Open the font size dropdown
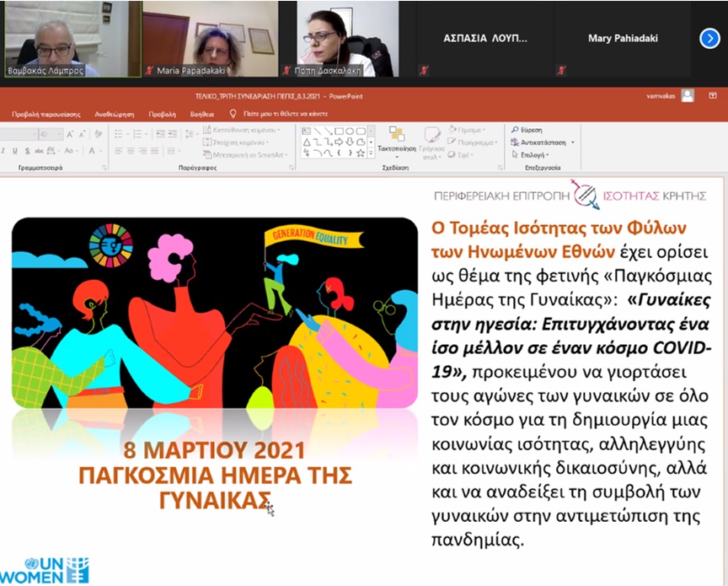This screenshot has width=728, height=586. pos(59,135)
